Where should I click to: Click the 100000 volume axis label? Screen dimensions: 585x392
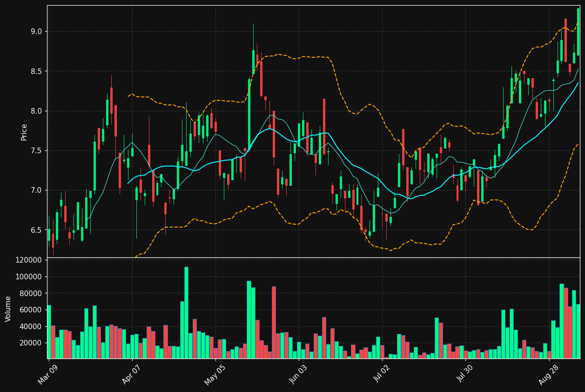click(x=28, y=277)
